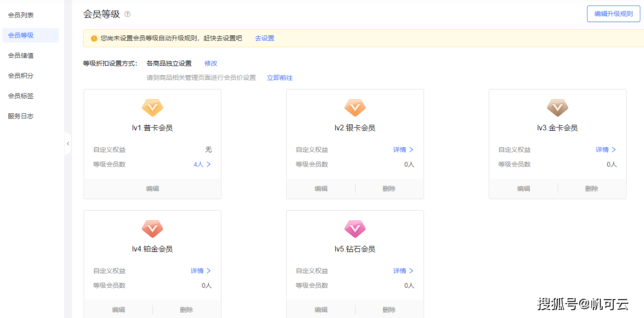
Task: Click 编辑 on the lv1.普卡会员 card
Action: [x=152, y=188]
